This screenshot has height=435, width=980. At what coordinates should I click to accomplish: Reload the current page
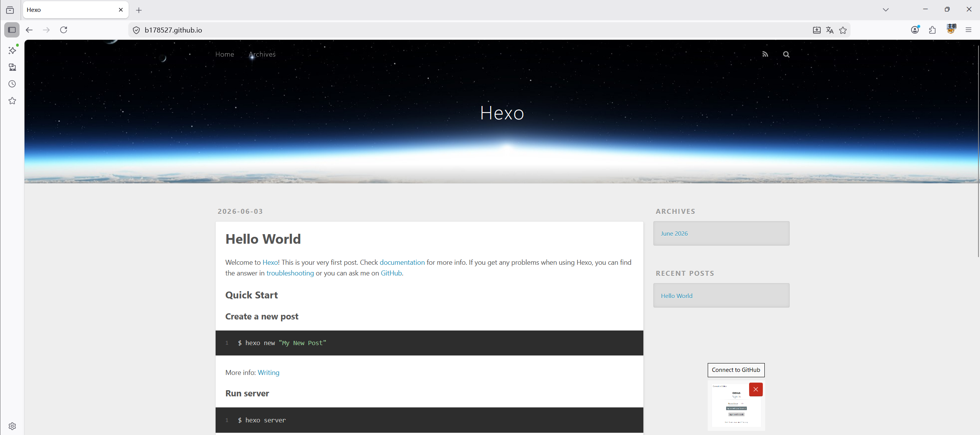click(64, 30)
